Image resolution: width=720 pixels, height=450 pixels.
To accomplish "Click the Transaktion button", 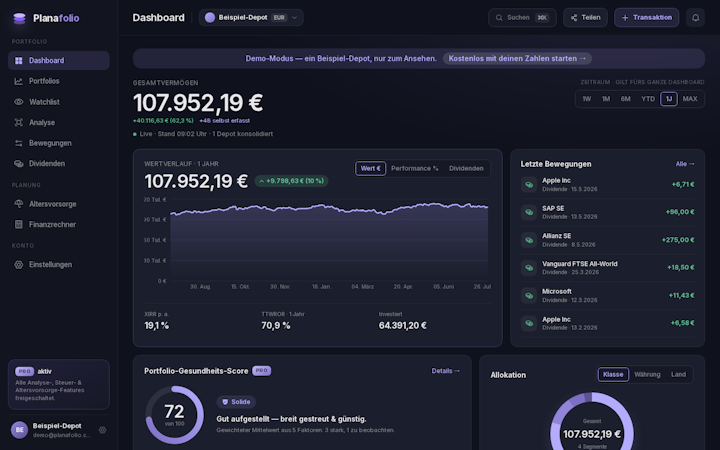I will coord(647,17).
